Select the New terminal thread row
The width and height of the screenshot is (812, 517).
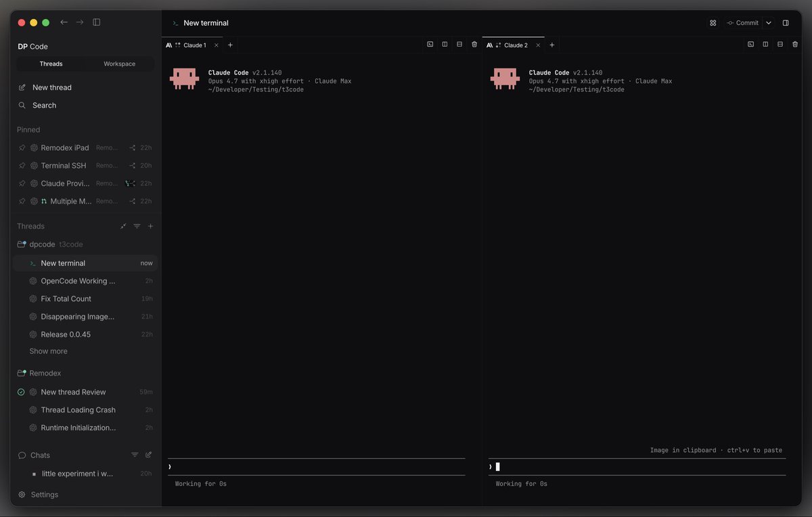(85, 263)
